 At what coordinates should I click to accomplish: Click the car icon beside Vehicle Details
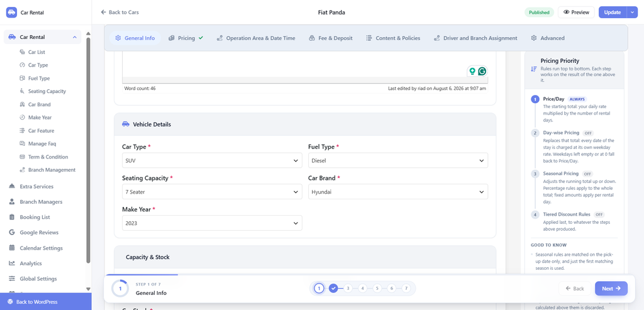point(126,124)
